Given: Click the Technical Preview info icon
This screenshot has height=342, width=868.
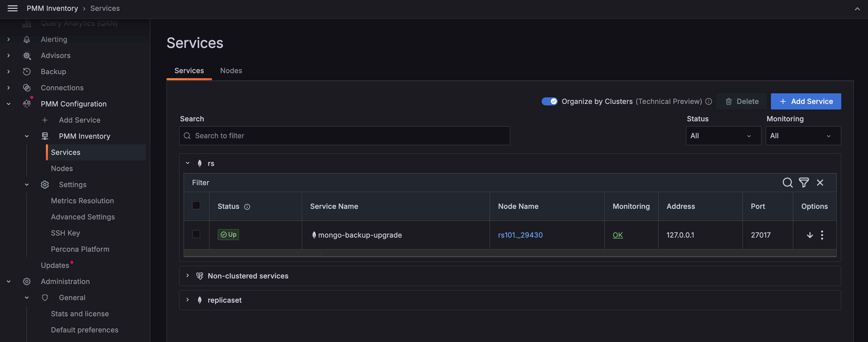Looking at the screenshot, I should coord(709,101).
